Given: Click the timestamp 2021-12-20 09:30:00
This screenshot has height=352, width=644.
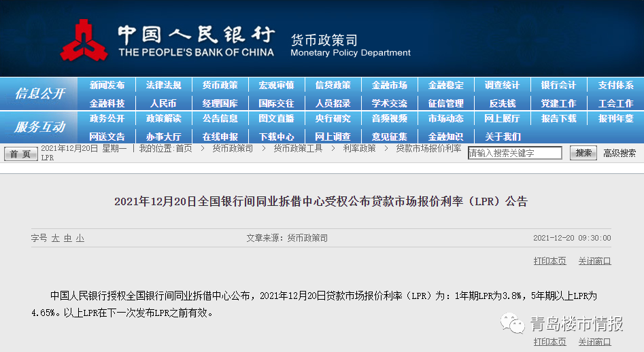Looking at the screenshot, I should coord(572,238).
